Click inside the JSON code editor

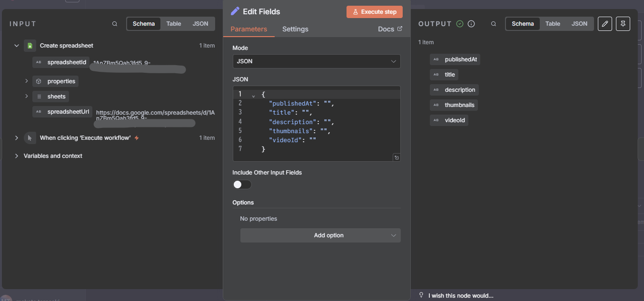(x=317, y=124)
